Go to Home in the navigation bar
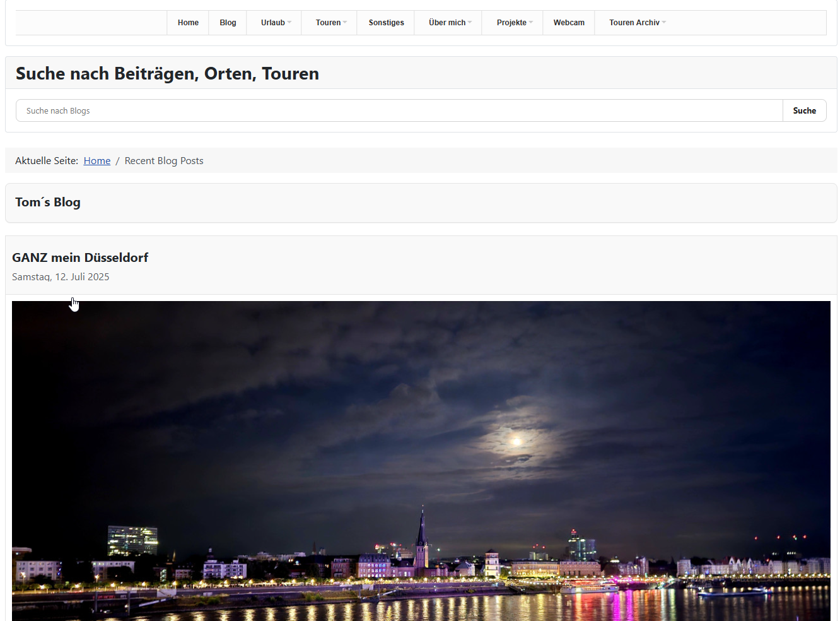The image size is (840, 621). 188,23
